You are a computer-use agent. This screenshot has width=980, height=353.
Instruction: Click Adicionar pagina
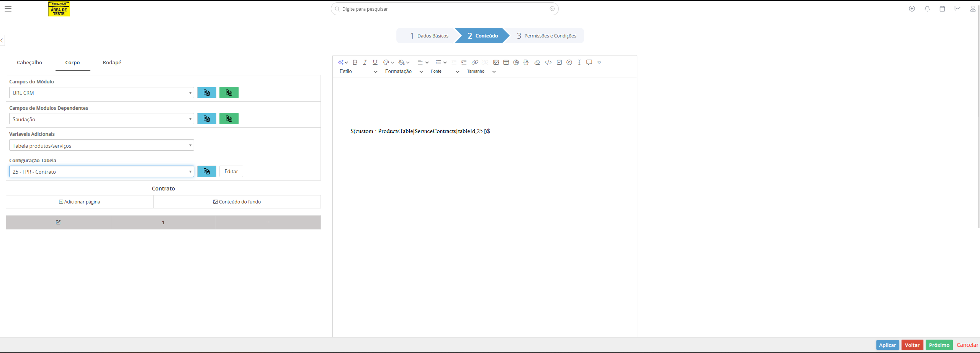[80, 202]
